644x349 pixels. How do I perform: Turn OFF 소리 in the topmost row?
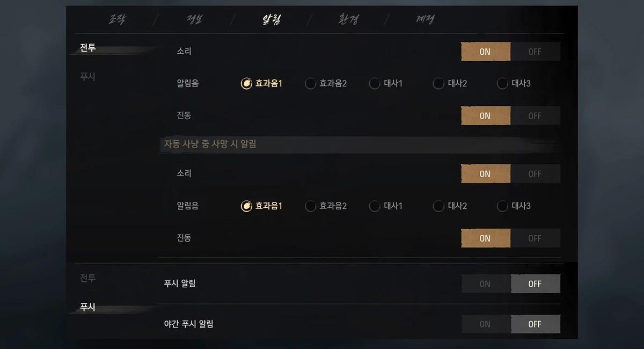coord(535,52)
